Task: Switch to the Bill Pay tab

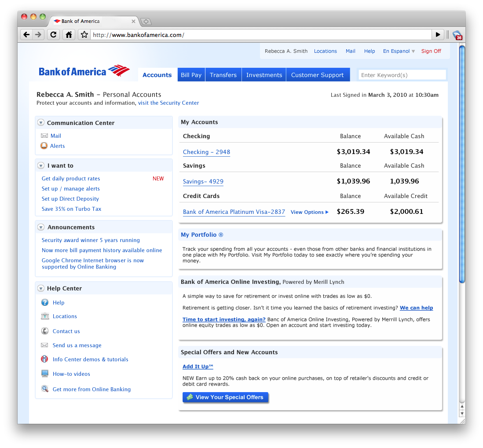Action: pos(191,74)
